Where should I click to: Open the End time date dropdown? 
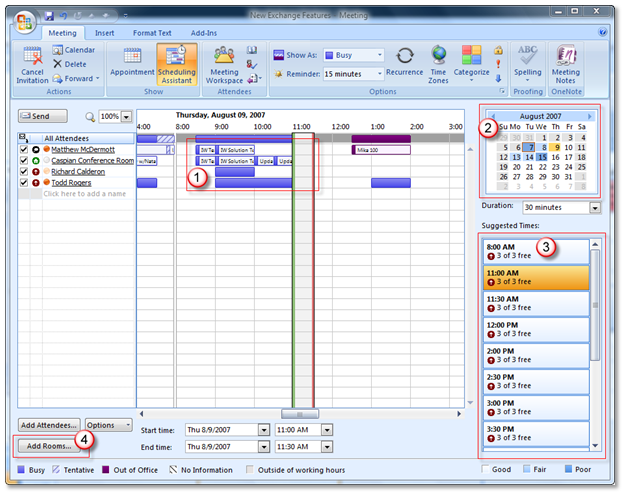263,447
